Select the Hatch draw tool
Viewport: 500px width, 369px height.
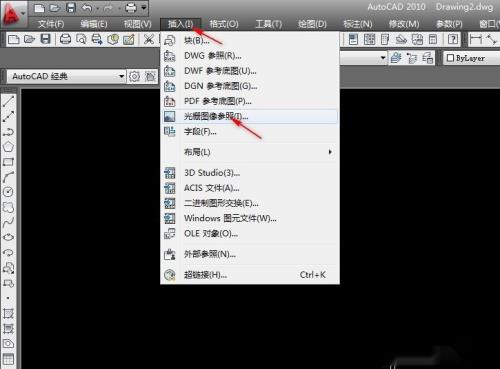click(8, 314)
